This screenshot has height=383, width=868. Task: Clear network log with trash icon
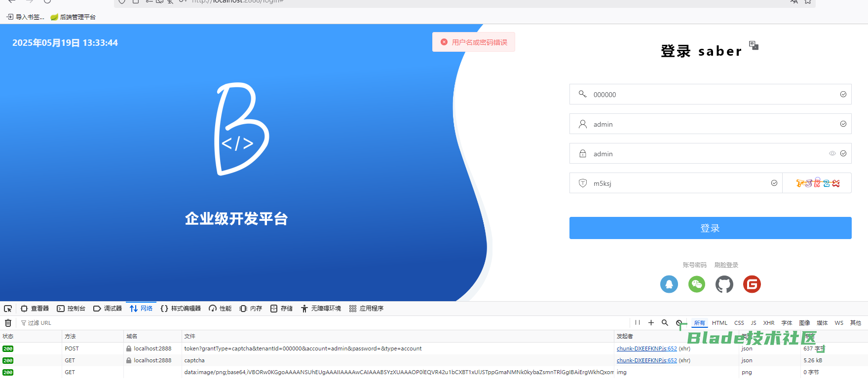point(8,323)
